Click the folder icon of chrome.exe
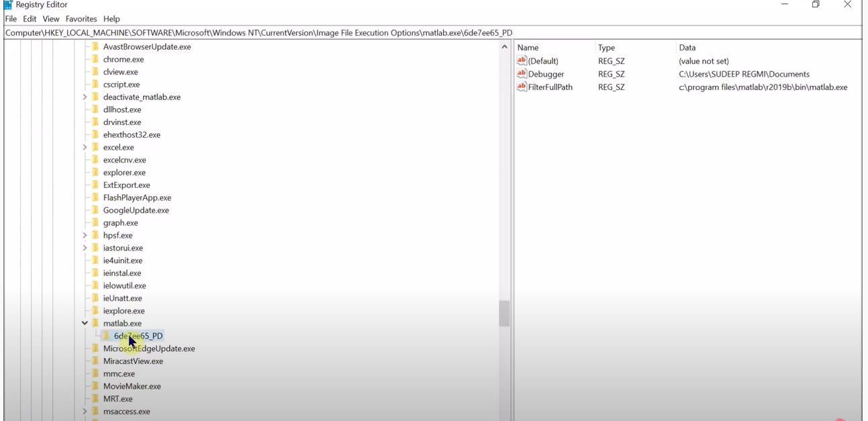868x421 pixels. [95, 59]
